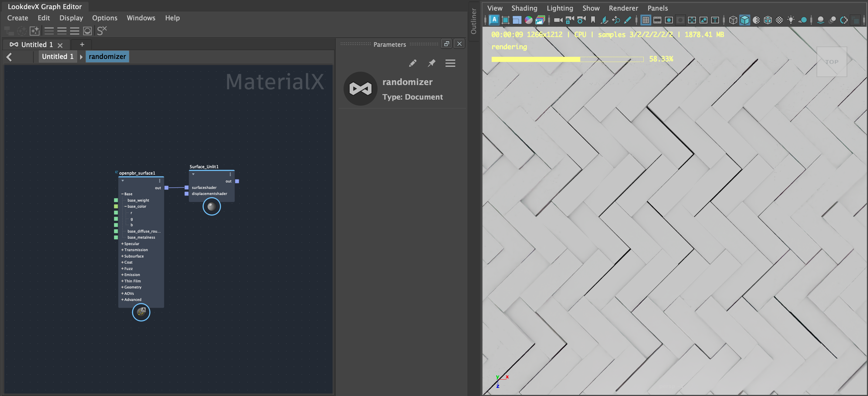Toggle the use all lights bulb icon
Image resolution: width=868 pixels, height=396 pixels.
[x=791, y=20]
